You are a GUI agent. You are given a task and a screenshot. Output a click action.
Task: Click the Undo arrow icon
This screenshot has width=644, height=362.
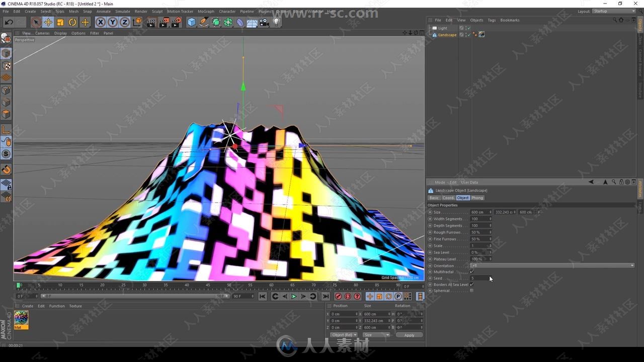pos(9,22)
